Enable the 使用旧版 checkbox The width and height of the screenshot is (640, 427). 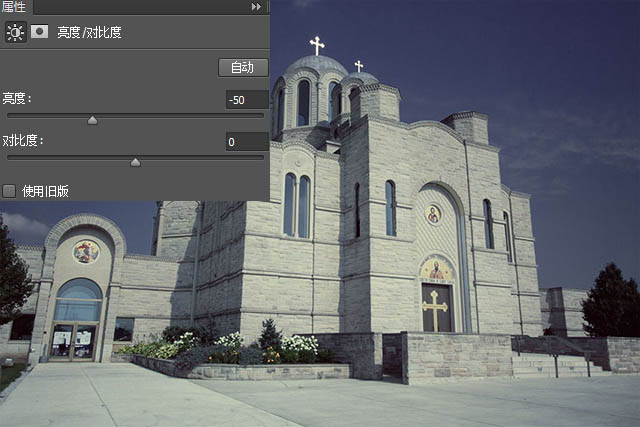tap(9, 191)
